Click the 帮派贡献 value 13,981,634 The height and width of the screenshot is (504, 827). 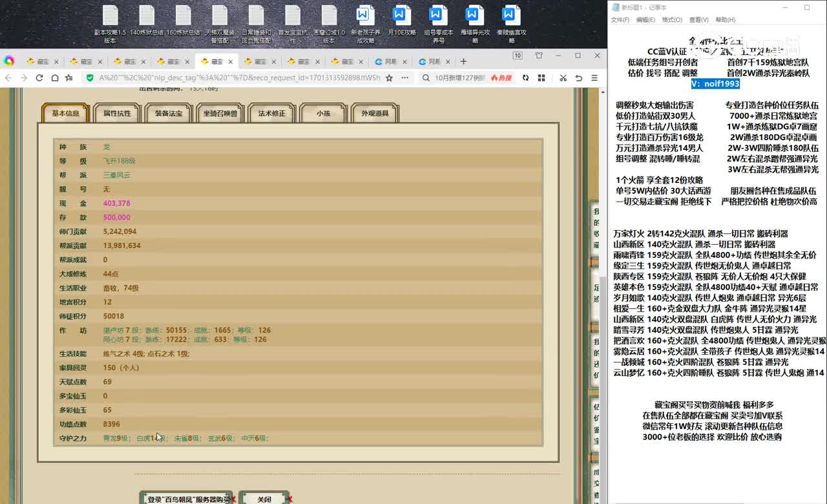pyautogui.click(x=121, y=246)
